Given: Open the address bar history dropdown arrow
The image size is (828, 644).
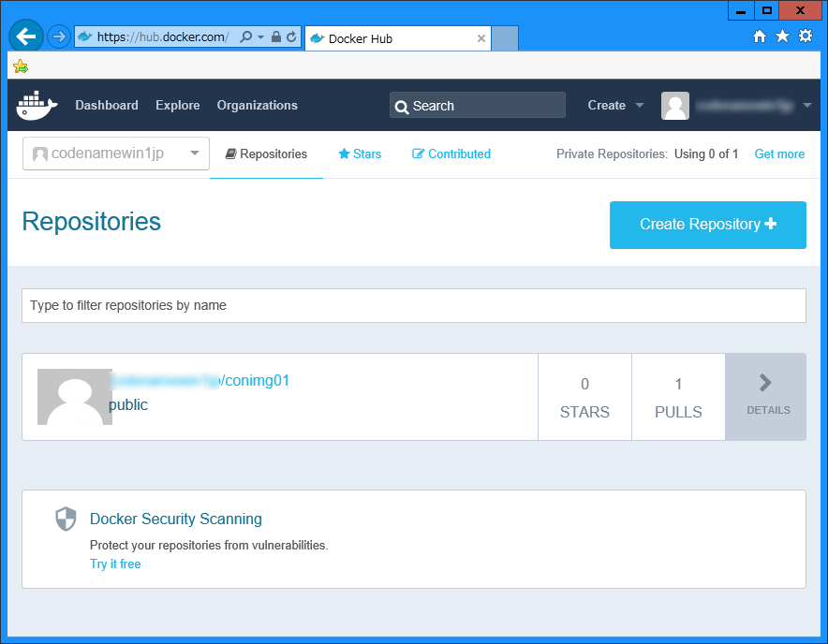Looking at the screenshot, I should [x=261, y=37].
